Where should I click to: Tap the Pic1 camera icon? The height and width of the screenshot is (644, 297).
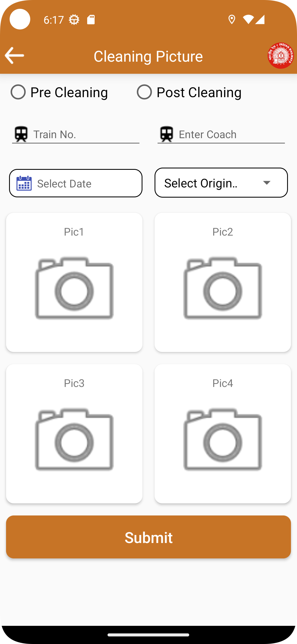[x=74, y=288]
